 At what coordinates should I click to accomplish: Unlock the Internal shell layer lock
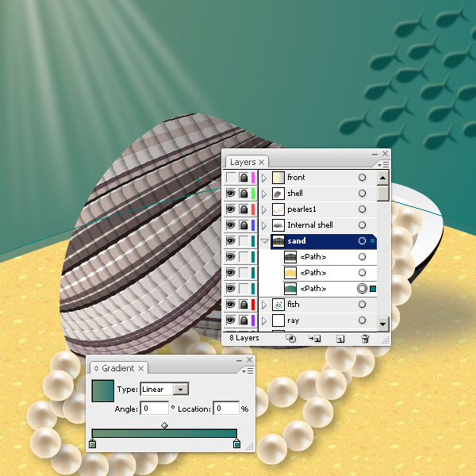pyautogui.click(x=244, y=225)
